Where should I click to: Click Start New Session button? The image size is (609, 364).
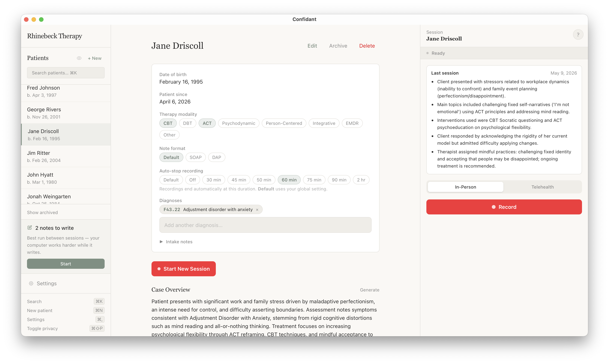(184, 269)
